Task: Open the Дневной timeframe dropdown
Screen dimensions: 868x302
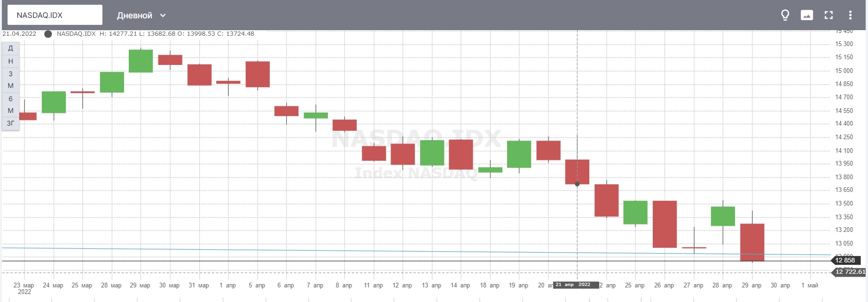Action: pos(141,16)
